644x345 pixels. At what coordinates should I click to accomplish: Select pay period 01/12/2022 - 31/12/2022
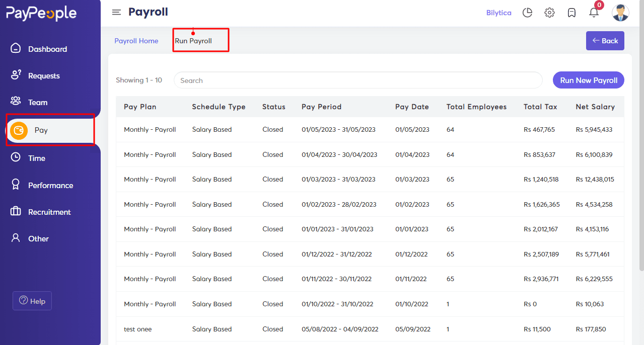337,254
